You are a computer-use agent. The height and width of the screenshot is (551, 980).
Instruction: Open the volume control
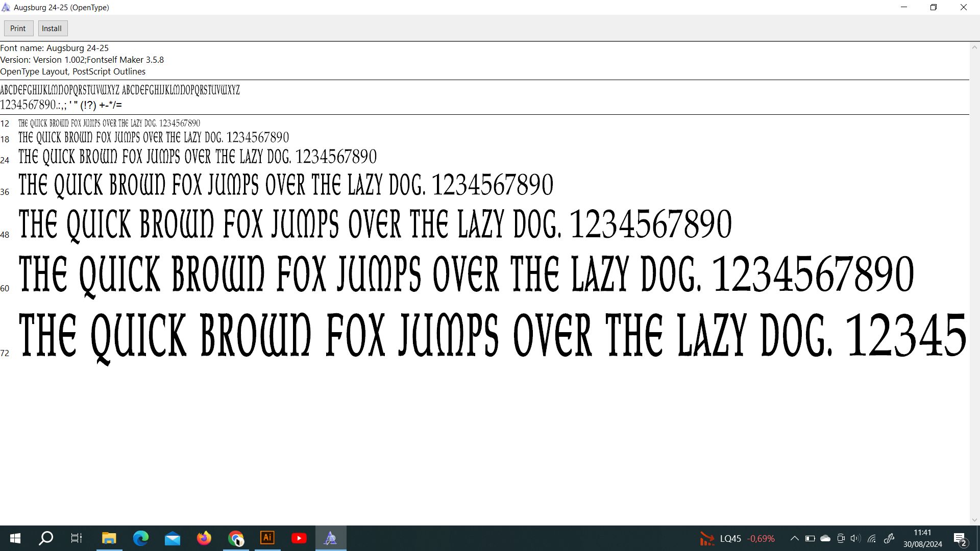click(856, 538)
